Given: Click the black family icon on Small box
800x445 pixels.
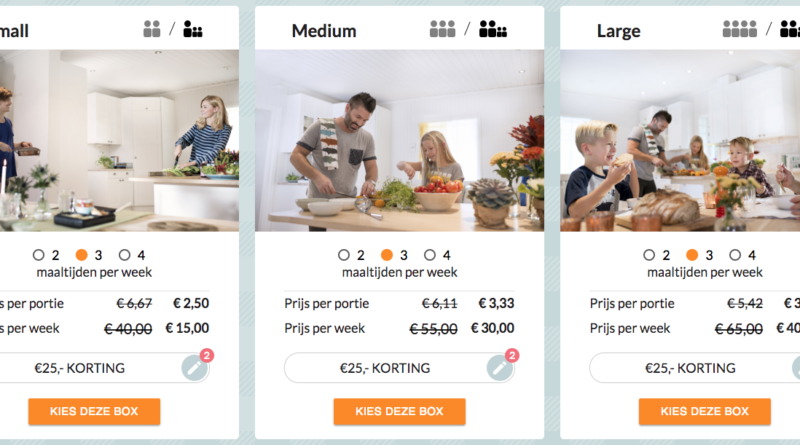Looking at the screenshot, I should pos(193,30).
